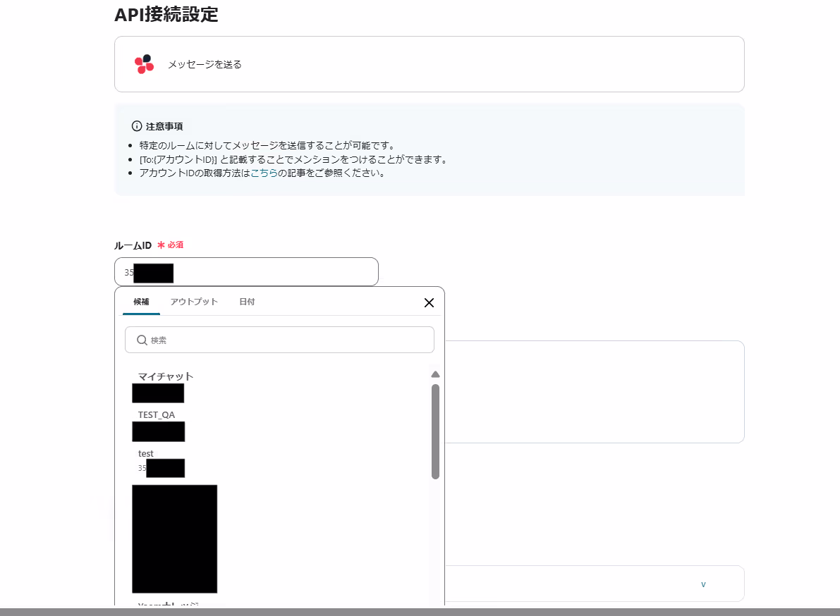Click the 検索 search field

(279, 340)
